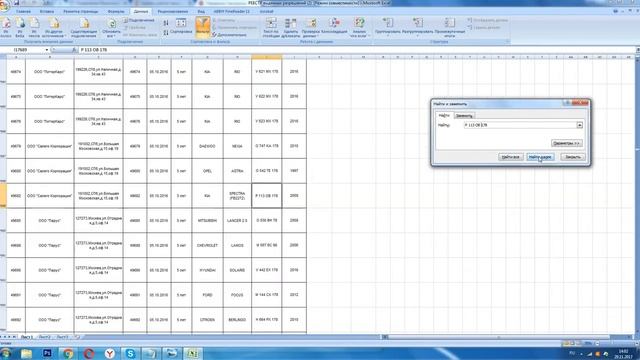The height and width of the screenshot is (360, 640).
Task: Click the fx insert function icon
Action: coord(73,50)
